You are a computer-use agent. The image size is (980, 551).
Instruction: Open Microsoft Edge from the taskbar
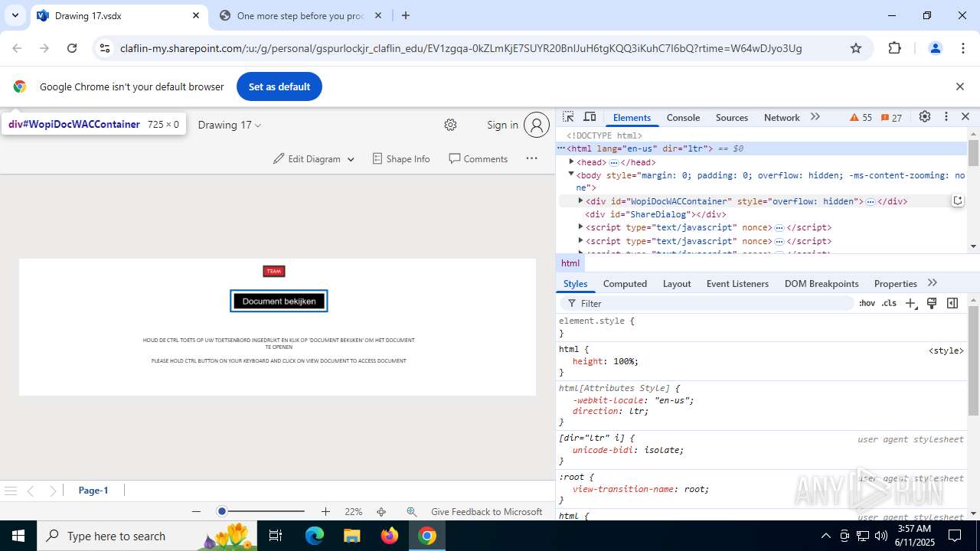[x=315, y=536]
